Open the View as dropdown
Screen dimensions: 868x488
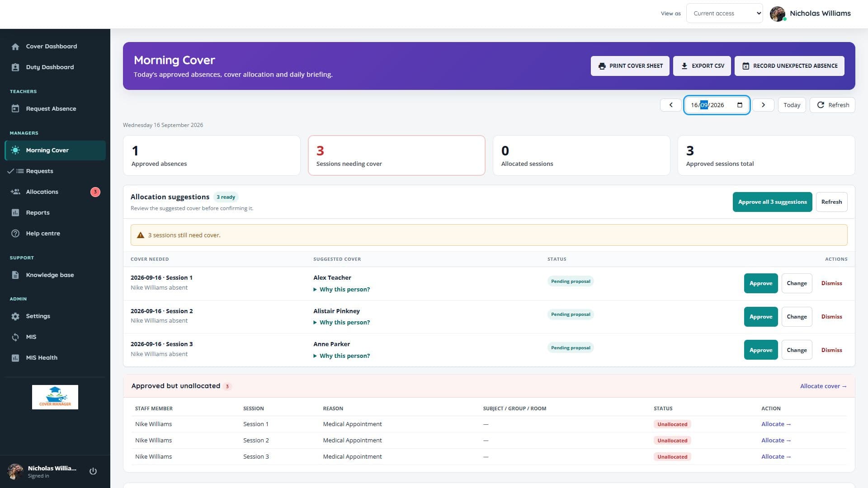(x=724, y=14)
